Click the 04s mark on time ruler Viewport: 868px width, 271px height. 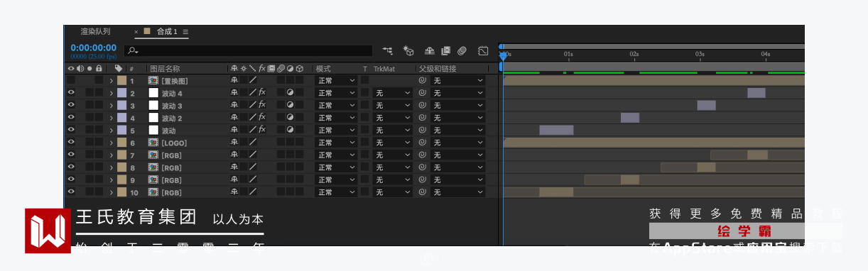(765, 54)
